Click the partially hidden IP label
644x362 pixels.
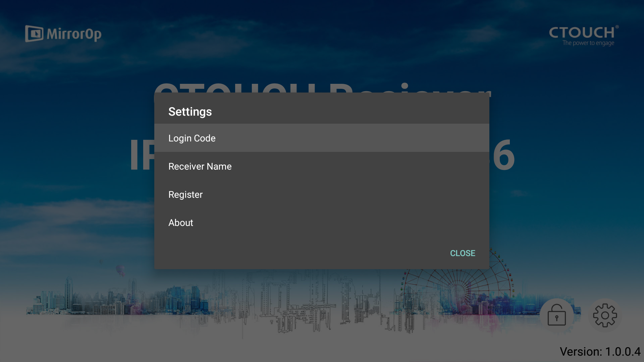click(x=142, y=155)
